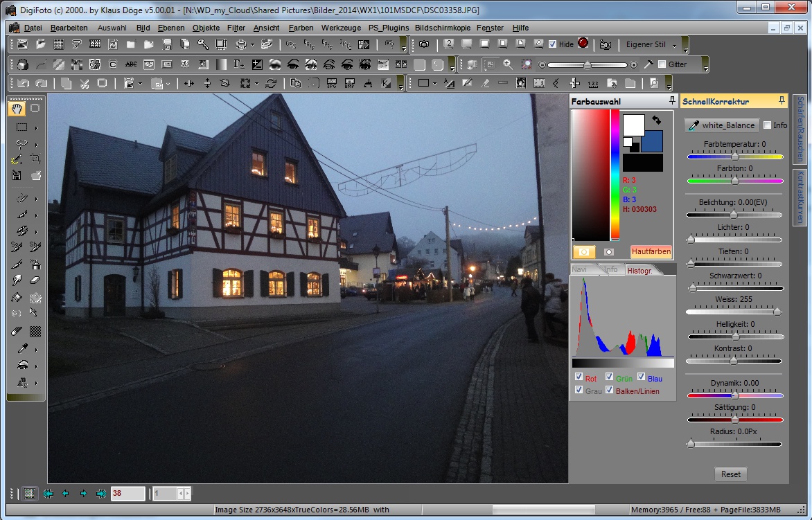Open the Filter menu

pyautogui.click(x=236, y=28)
